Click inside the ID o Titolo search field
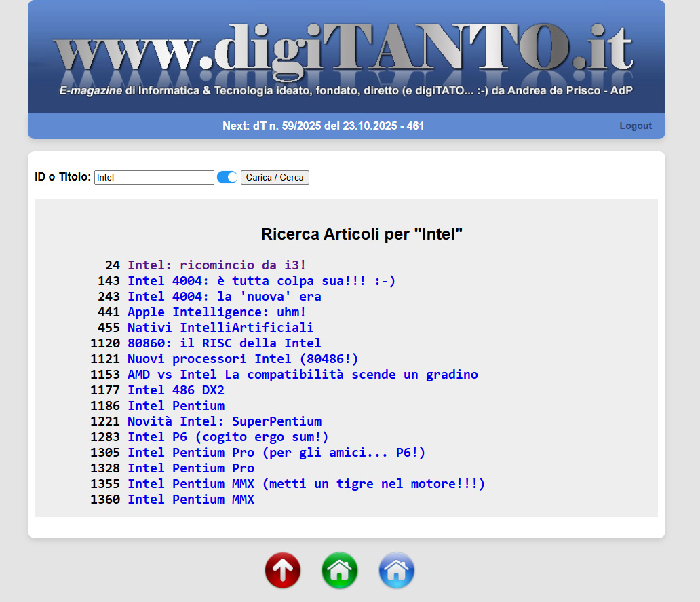Image resolution: width=700 pixels, height=602 pixels. (x=153, y=177)
